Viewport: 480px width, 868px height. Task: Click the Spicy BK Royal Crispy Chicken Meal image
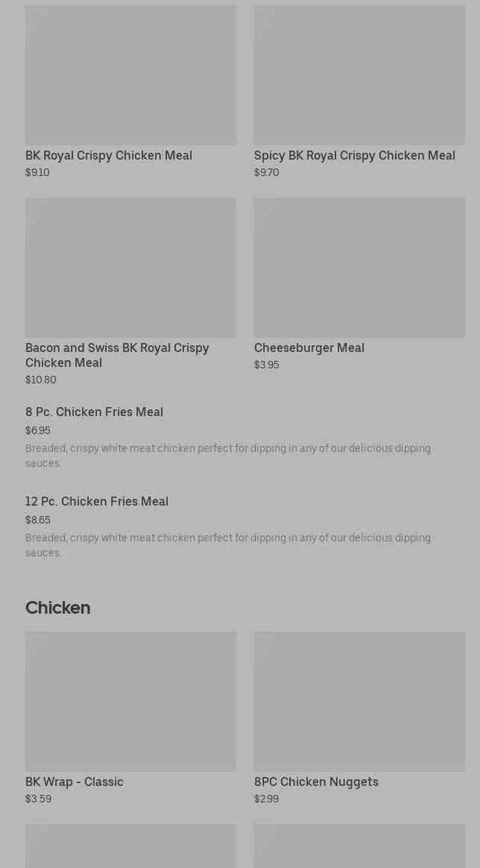tap(359, 75)
